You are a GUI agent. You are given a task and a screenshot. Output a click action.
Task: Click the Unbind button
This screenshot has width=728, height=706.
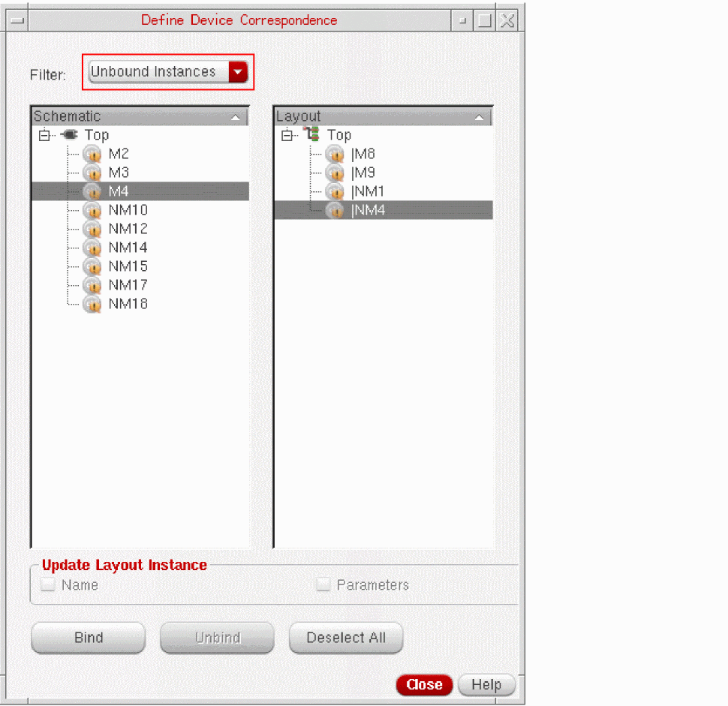click(218, 638)
